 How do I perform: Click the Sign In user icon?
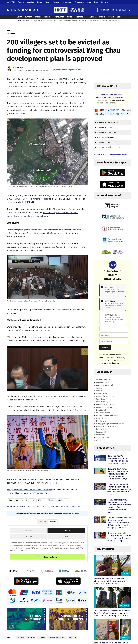(123, 10)
